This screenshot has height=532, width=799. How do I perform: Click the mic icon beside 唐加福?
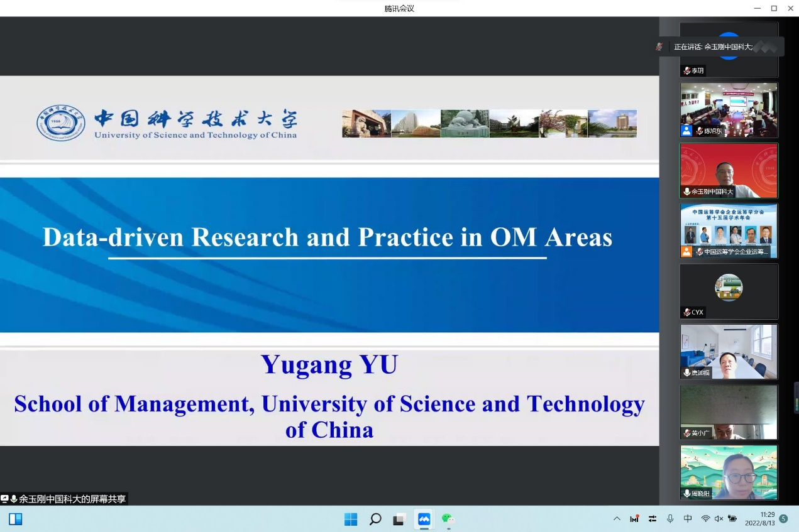687,372
